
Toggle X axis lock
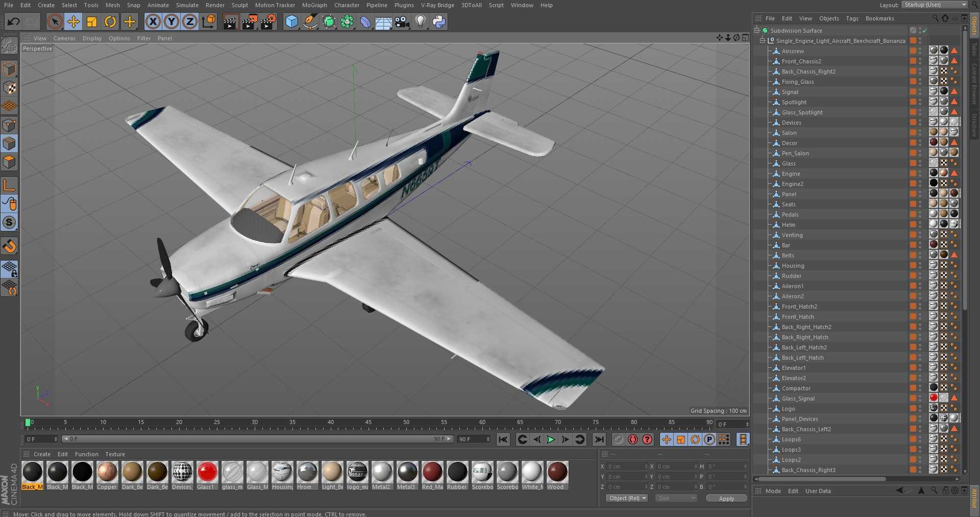153,21
